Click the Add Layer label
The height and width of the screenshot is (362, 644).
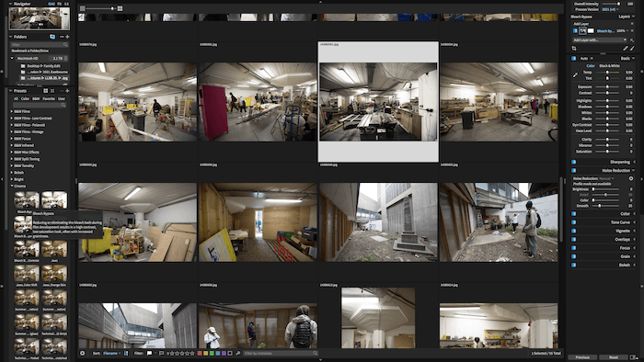click(x=581, y=24)
